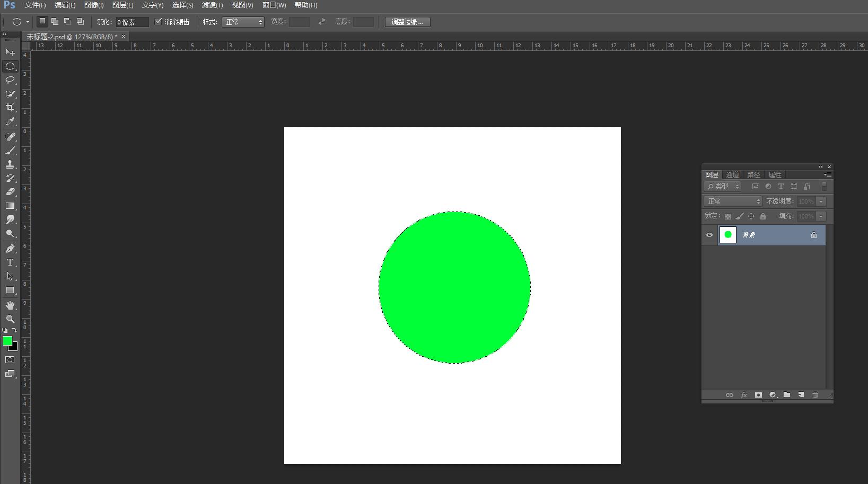Switch layer filtering on or off
The image size is (868, 484).
tap(824, 187)
